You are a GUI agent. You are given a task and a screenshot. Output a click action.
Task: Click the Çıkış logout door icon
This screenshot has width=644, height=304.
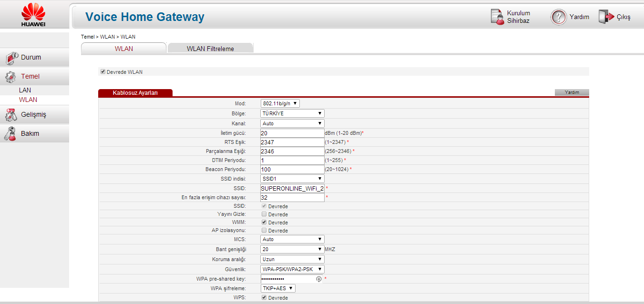point(606,17)
